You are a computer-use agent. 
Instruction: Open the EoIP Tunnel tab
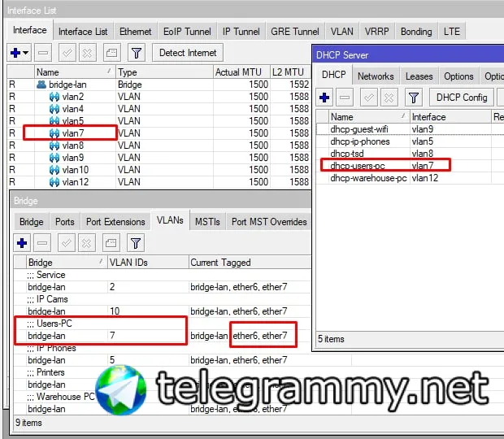[x=187, y=32]
